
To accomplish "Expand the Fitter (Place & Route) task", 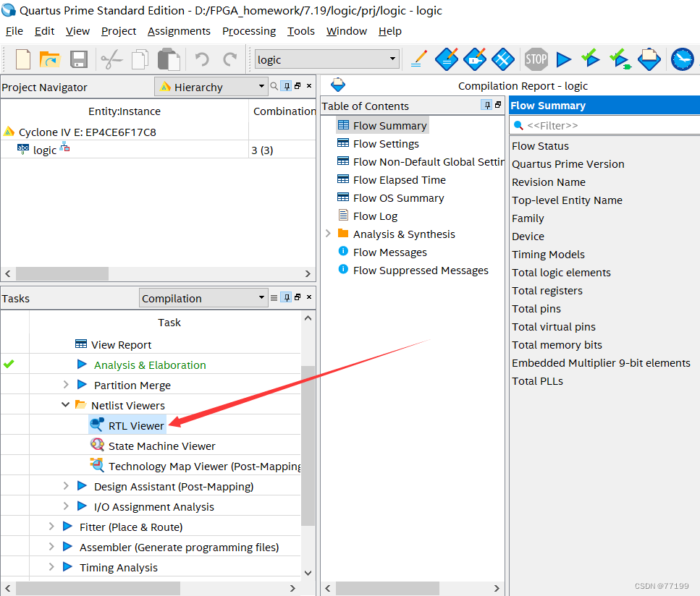I will (51, 526).
